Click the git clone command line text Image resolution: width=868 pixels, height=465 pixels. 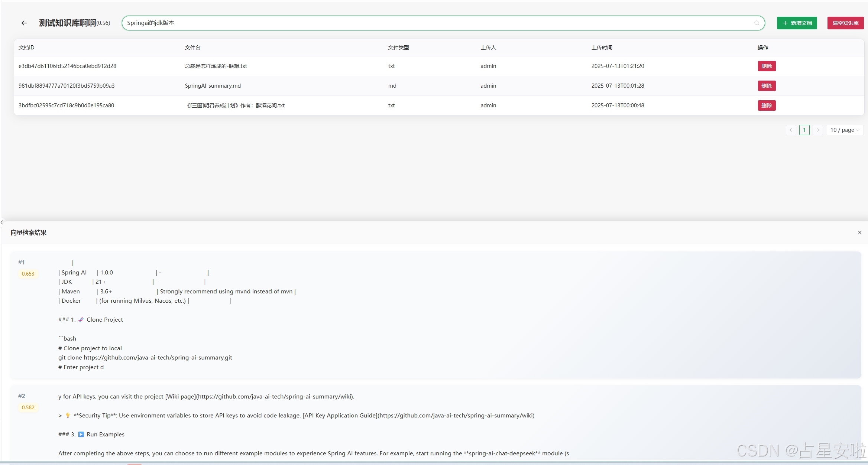click(145, 357)
